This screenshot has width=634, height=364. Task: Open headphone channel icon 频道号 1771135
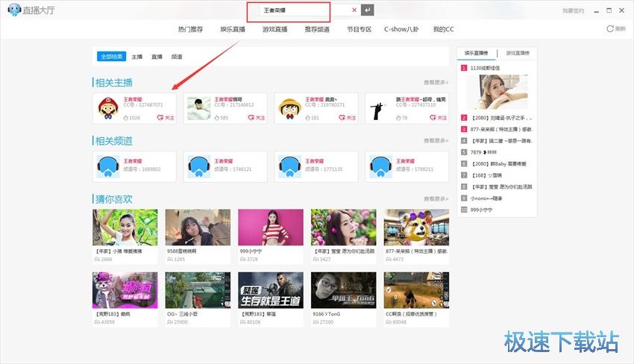tap(290, 166)
